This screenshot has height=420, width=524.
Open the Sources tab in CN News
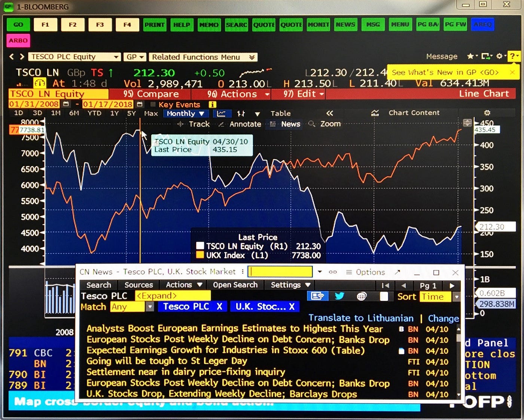138,285
